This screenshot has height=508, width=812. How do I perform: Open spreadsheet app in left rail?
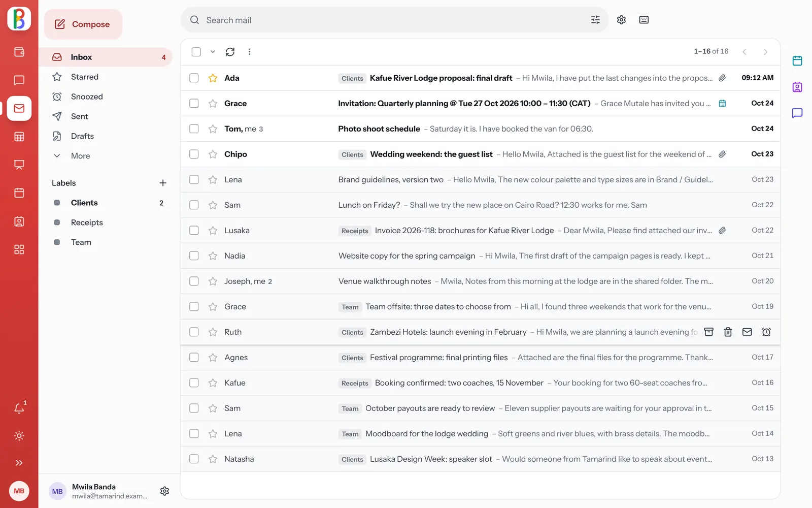19,137
